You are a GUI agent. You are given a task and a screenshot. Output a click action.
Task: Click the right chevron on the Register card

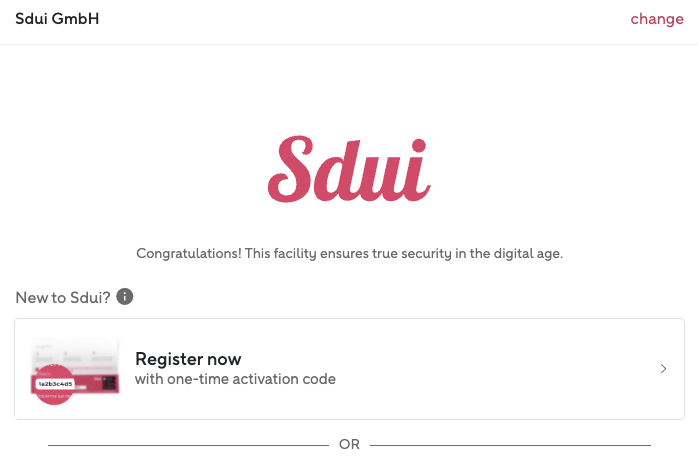[x=663, y=369]
